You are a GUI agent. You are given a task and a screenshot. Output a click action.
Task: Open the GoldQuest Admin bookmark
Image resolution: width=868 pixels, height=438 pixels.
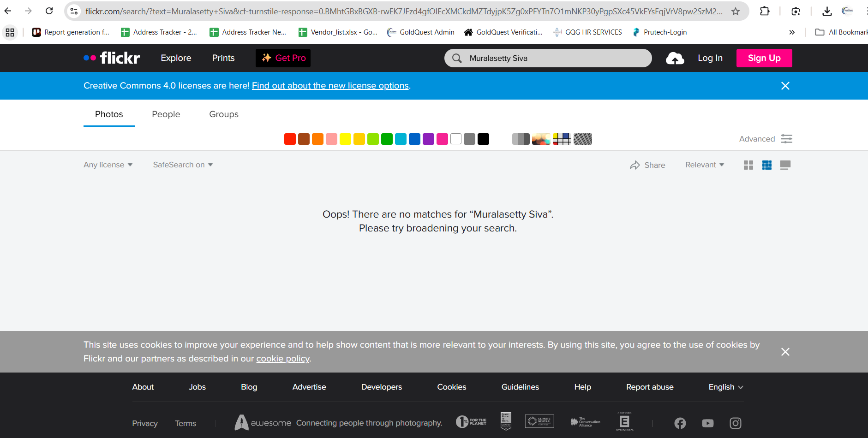(x=421, y=32)
